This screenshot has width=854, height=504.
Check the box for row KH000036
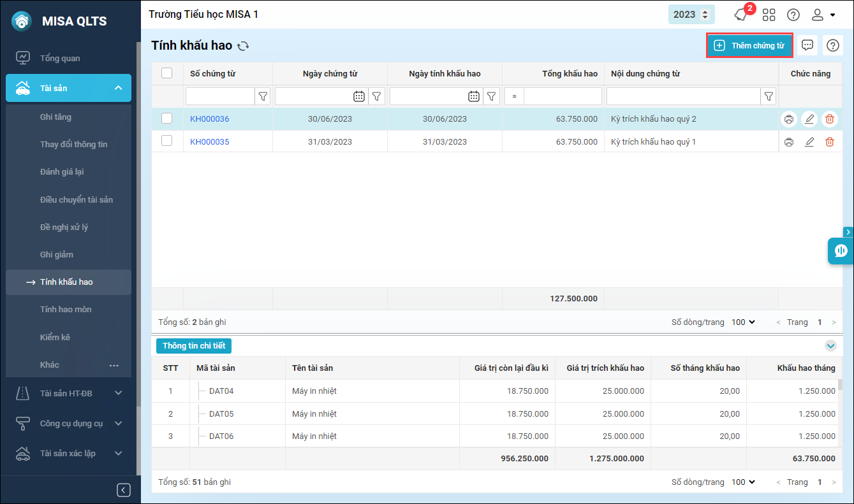[167, 119]
